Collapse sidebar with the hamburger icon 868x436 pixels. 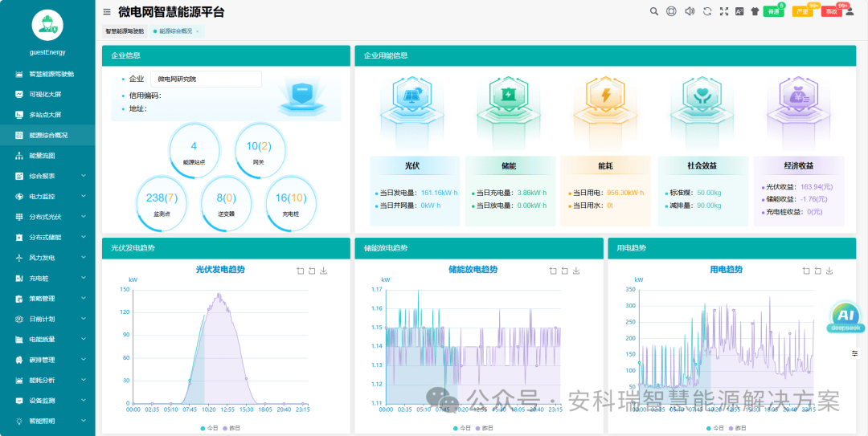pyautogui.click(x=107, y=12)
